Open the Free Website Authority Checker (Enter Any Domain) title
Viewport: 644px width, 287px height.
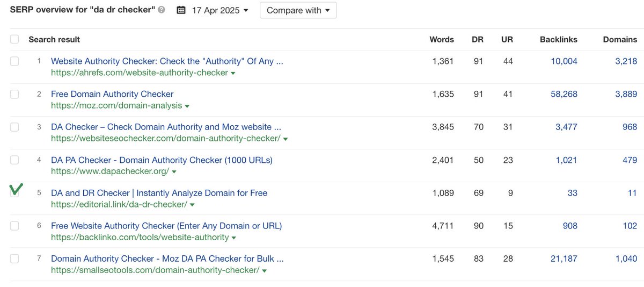(x=166, y=226)
